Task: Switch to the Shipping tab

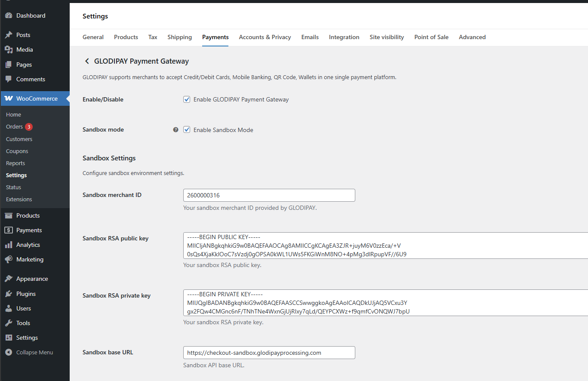Action: [180, 37]
